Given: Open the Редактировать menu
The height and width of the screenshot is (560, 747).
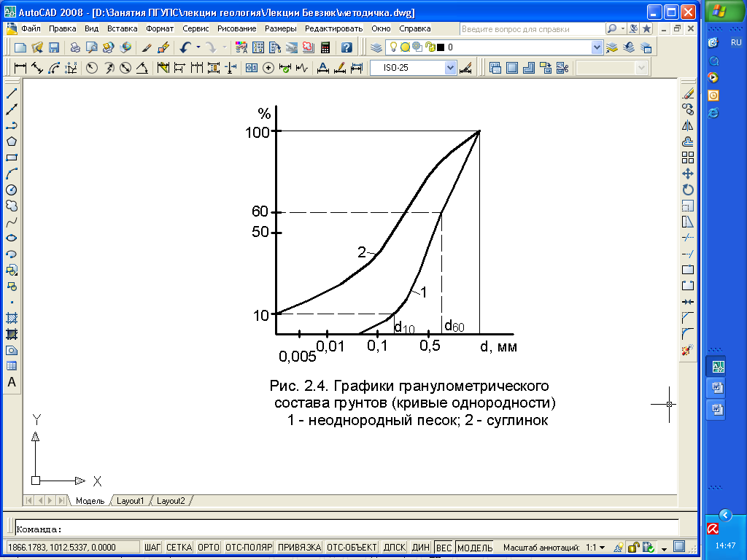Looking at the screenshot, I should pyautogui.click(x=333, y=28).
